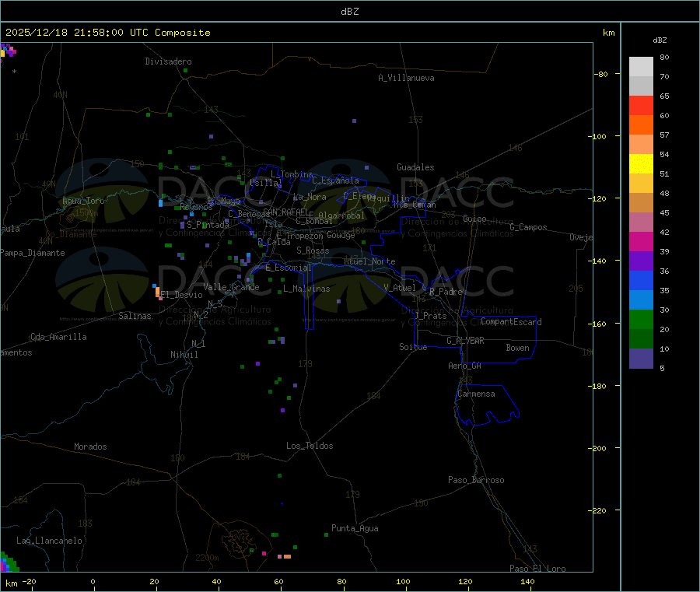The width and height of the screenshot is (700, 592).
Task: Click the Bowen location label
Action: [517, 348]
